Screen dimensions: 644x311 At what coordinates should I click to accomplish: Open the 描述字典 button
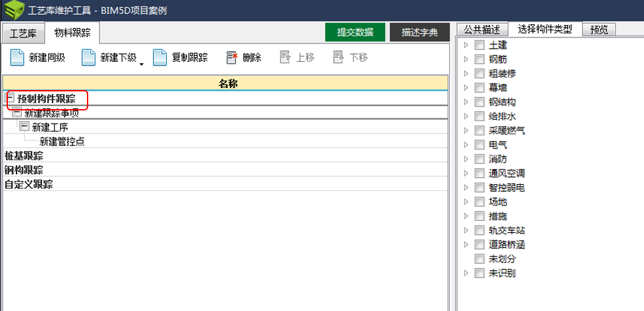[419, 32]
